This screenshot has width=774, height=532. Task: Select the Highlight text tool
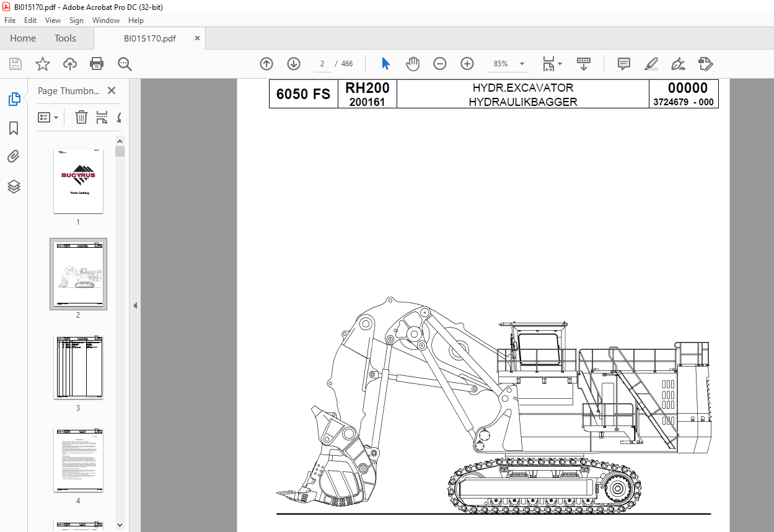click(x=651, y=64)
